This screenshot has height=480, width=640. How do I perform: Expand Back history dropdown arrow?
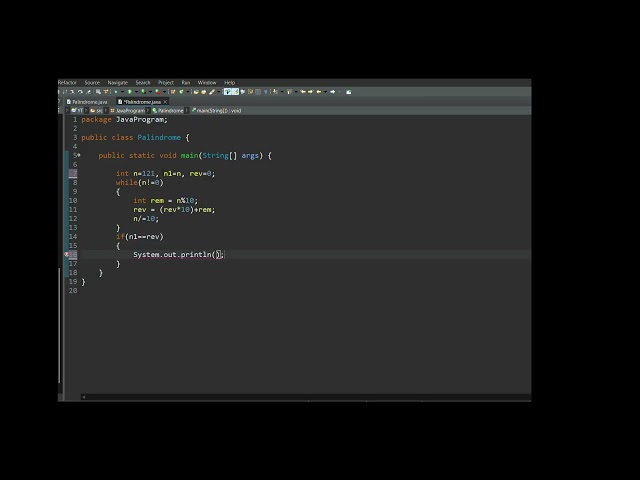pyautogui.click(x=325, y=92)
